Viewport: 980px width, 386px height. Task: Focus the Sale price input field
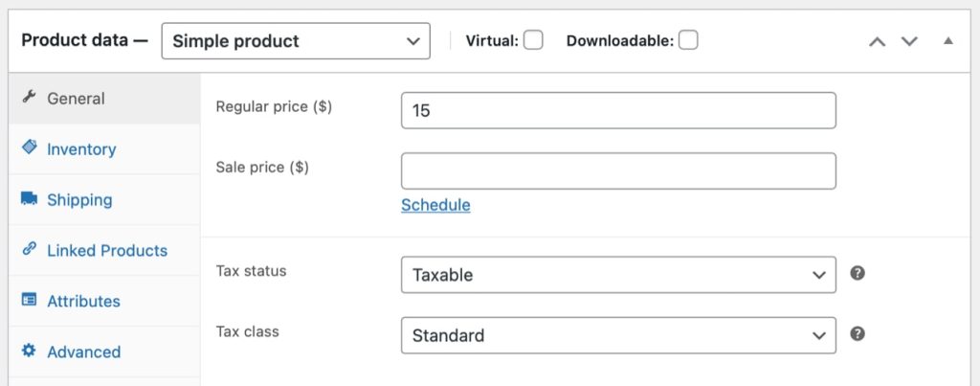(x=618, y=170)
